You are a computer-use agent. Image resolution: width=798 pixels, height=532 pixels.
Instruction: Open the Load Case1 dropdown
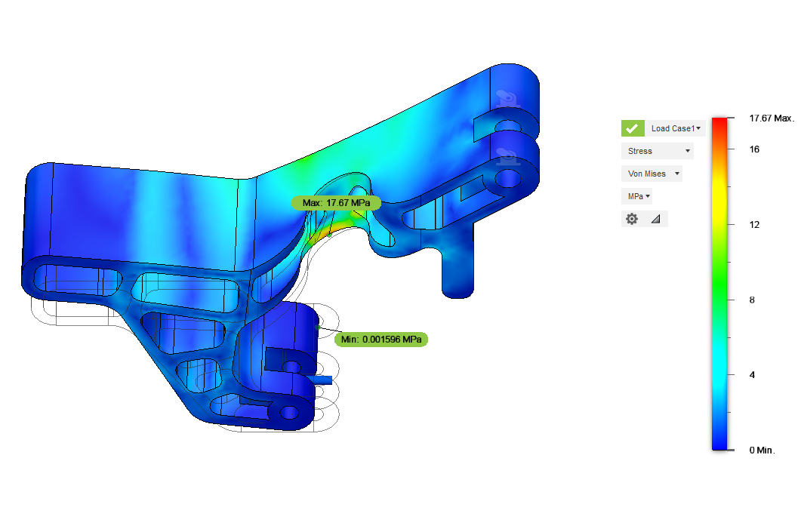pos(676,128)
